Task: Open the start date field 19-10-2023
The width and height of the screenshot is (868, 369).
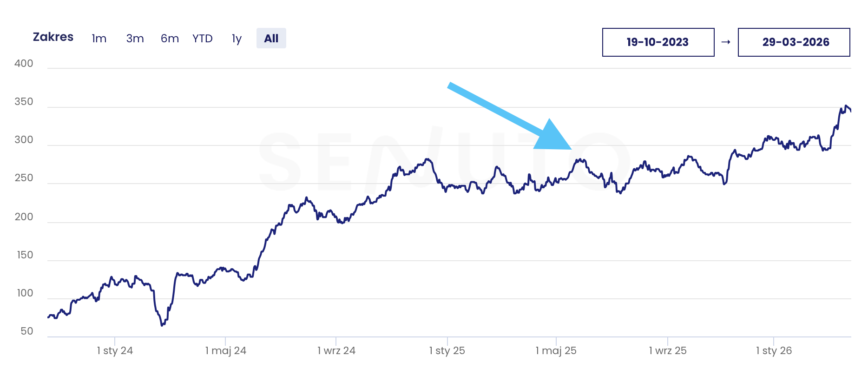Action: pyautogui.click(x=658, y=42)
